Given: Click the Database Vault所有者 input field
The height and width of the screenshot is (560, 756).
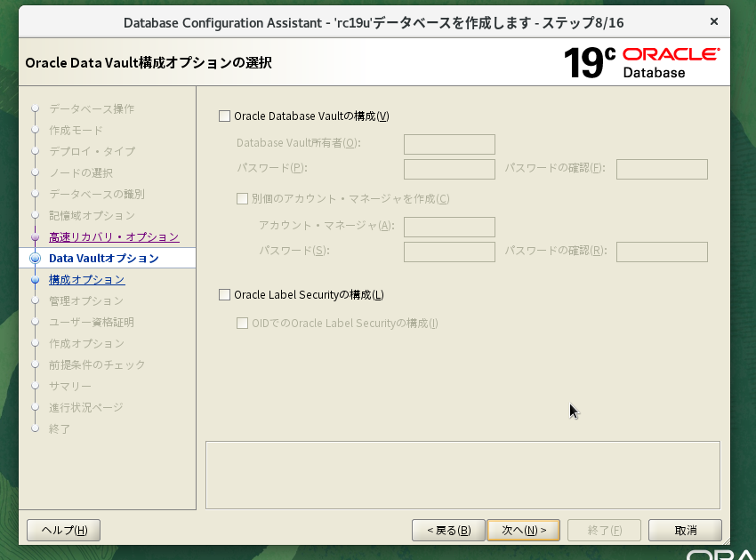Looking at the screenshot, I should 449,144.
